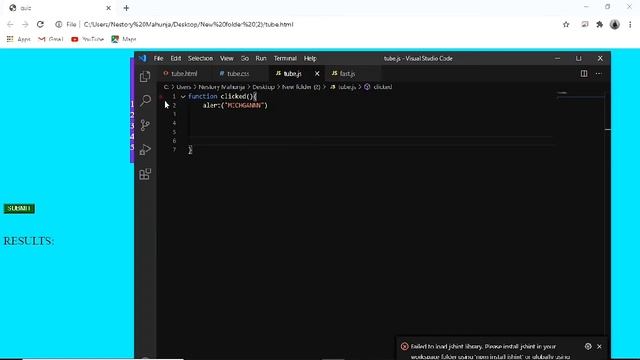Click the Nestory Mahunja breadcrumb segment
640x360 pixels.
pos(221,87)
